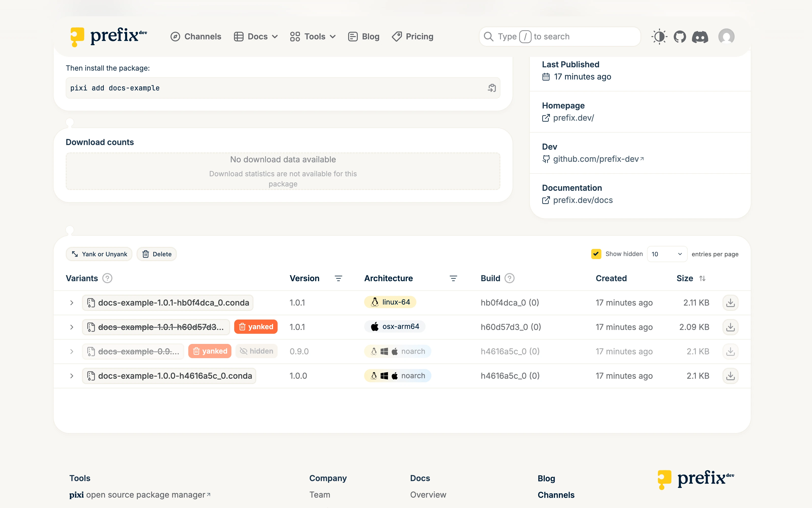Click the footer Overview link
Image resolution: width=812 pixels, height=508 pixels.
(x=428, y=495)
